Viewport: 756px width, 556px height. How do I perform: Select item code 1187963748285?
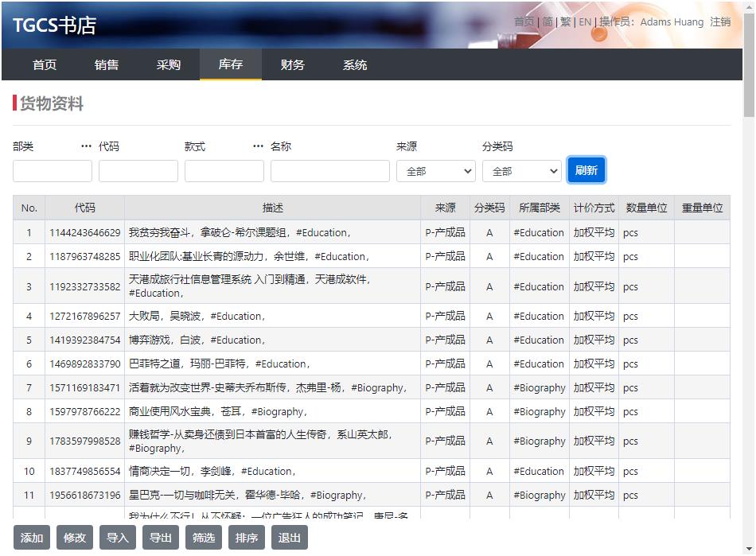pyautogui.click(x=85, y=256)
